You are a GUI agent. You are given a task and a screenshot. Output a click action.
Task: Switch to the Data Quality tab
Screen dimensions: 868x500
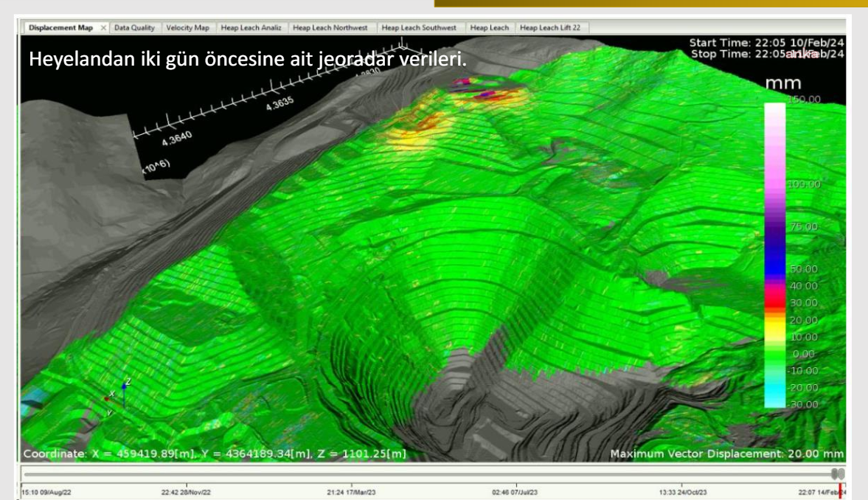[134, 28]
